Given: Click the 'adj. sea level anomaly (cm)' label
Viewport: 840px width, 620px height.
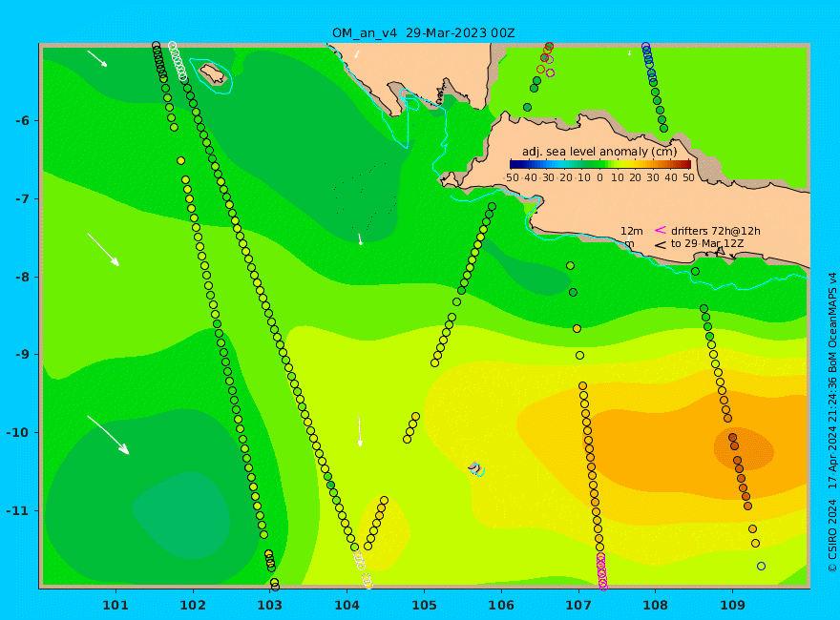Looking at the screenshot, I should click(599, 152).
